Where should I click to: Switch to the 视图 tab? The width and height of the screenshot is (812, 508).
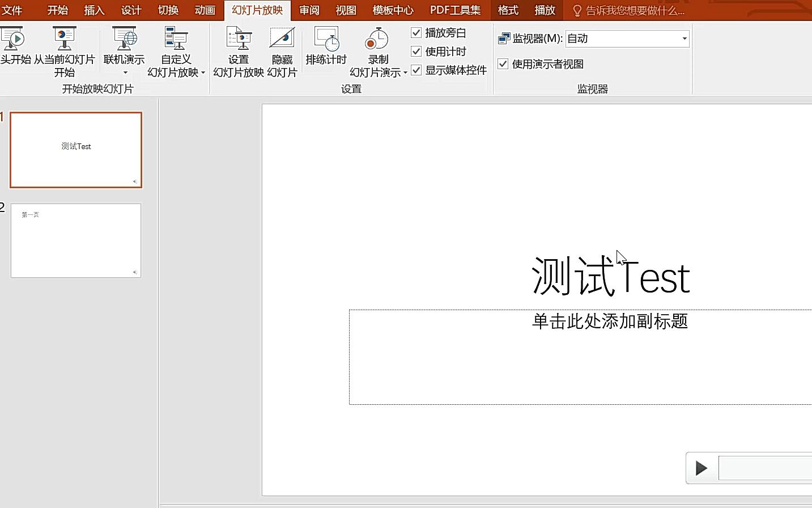pos(346,10)
